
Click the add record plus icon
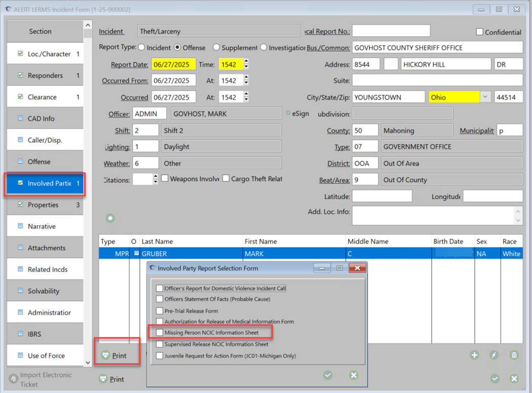474,356
